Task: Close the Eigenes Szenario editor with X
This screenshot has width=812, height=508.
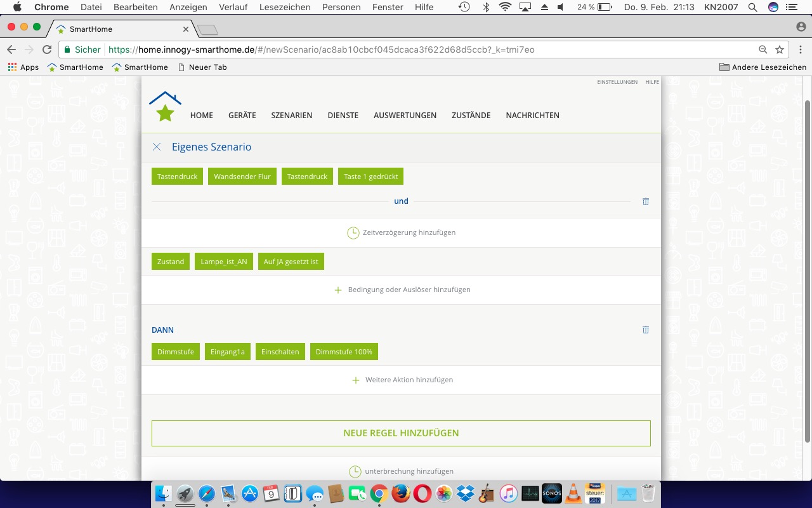Action: [x=157, y=147]
